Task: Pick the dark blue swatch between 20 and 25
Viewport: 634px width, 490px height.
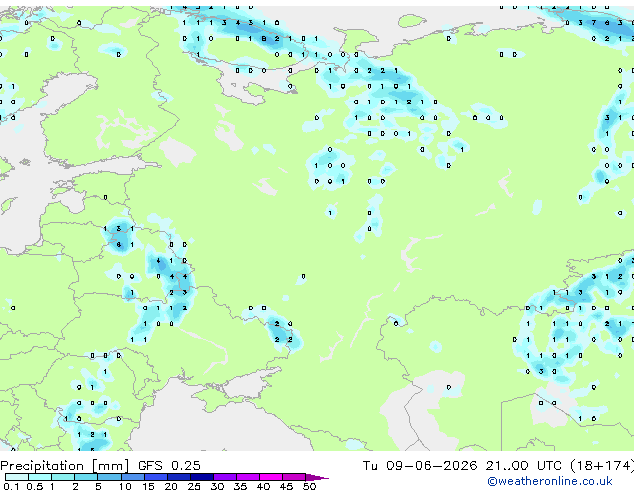Action: (x=178, y=477)
